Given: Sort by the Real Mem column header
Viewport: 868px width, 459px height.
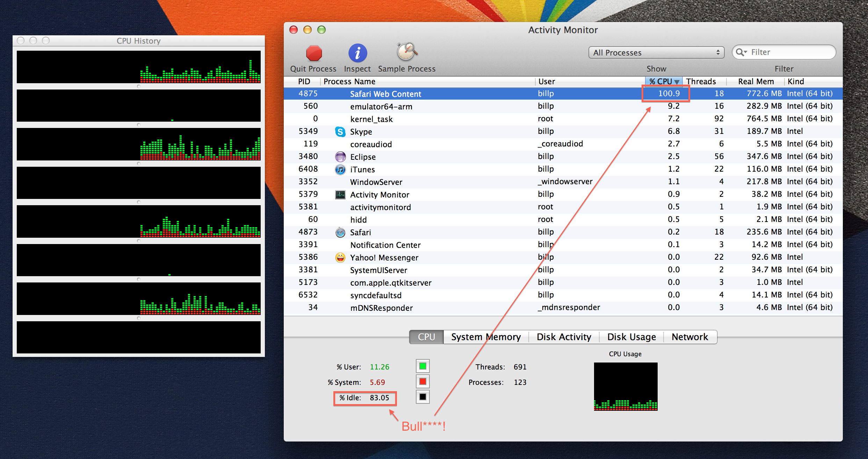Looking at the screenshot, I should pyautogui.click(x=755, y=81).
